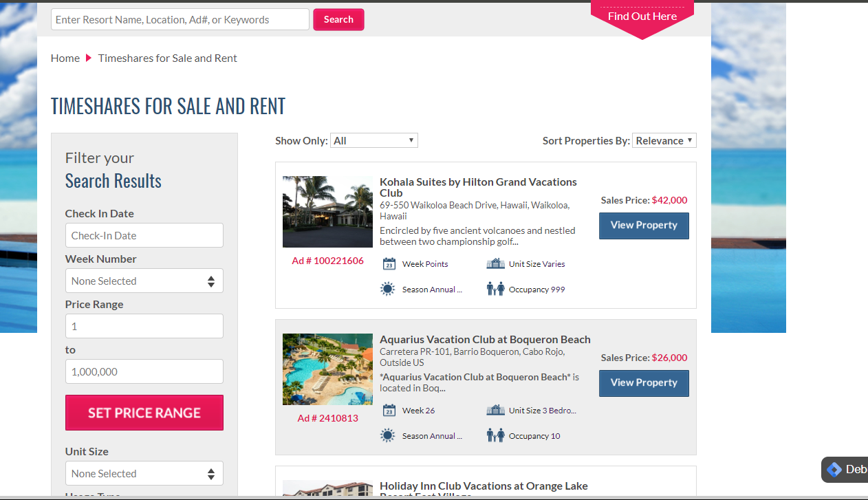This screenshot has height=500, width=868.
Task: Click the pink breadcrumb arrow after Home
Action: tap(89, 58)
